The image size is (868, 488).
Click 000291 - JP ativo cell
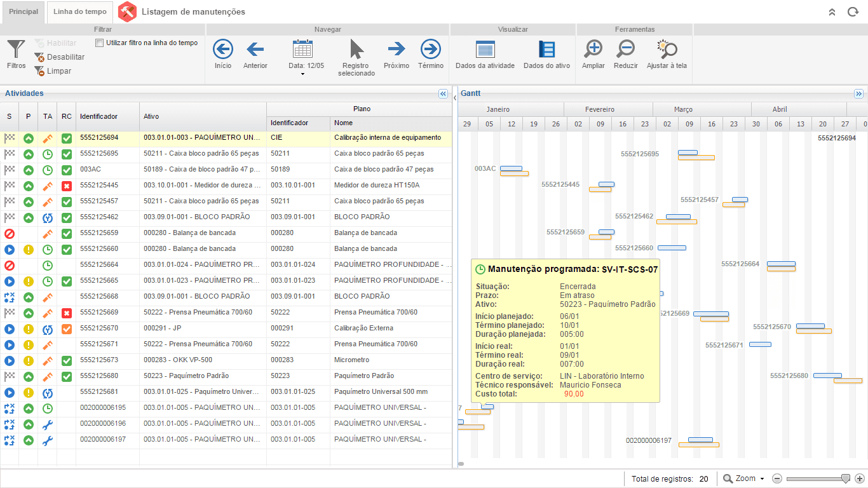(x=203, y=328)
